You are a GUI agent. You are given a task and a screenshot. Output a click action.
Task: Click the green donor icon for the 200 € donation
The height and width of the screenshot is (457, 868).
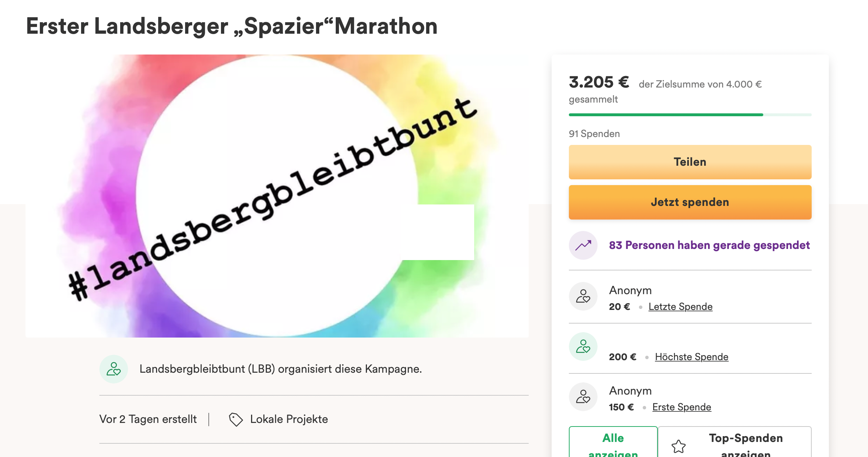pos(583,347)
